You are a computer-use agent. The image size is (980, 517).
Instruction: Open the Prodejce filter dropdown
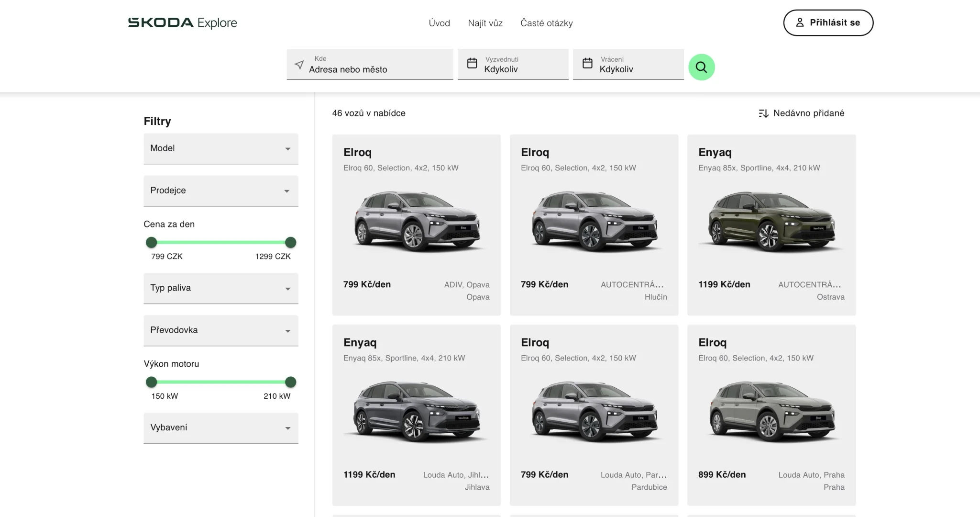220,191
